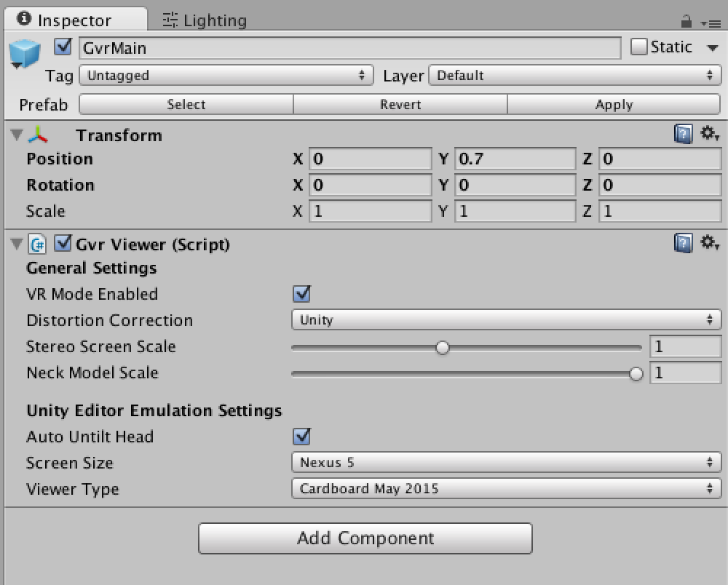Viewport: 728px width, 585px height.
Task: Click the Unity Editor Emulation Settings heading
Action: (x=154, y=410)
